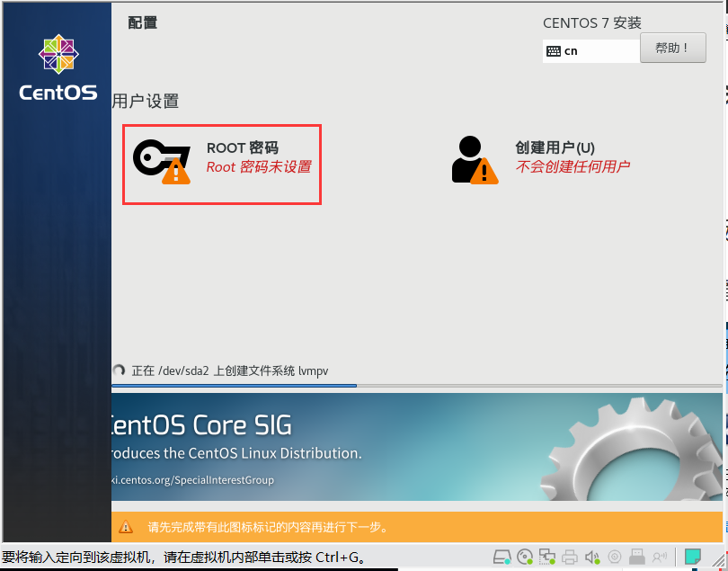Click the VMware user voice status icon
The image size is (728, 571).
pyautogui.click(x=660, y=557)
